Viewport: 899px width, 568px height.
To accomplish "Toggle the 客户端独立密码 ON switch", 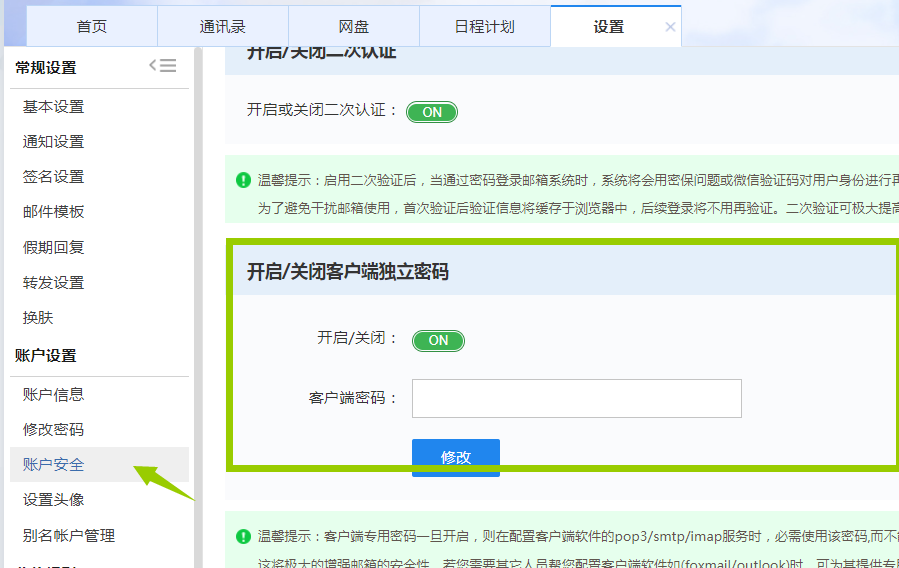I will click(438, 340).
